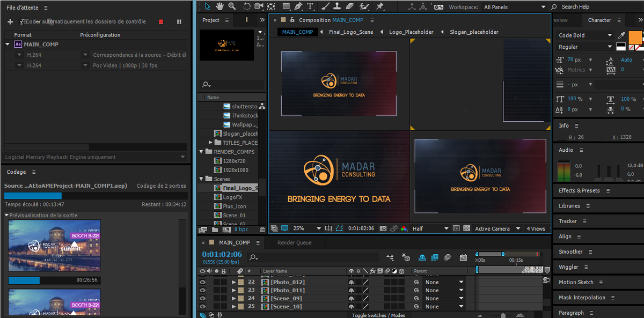Open the Effects & Presets panel
This screenshot has width=644, height=318.
[579, 190]
